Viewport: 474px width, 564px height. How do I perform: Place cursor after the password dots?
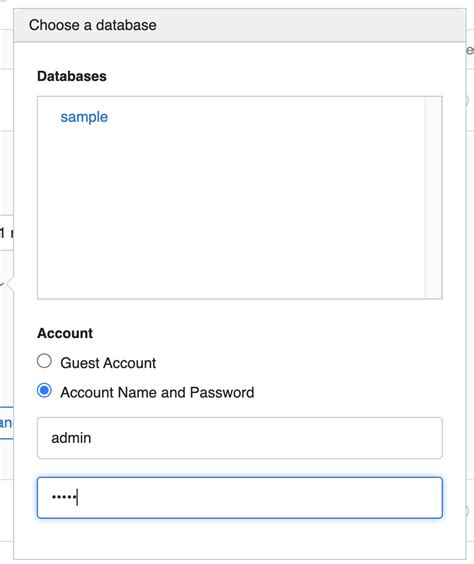(78, 497)
